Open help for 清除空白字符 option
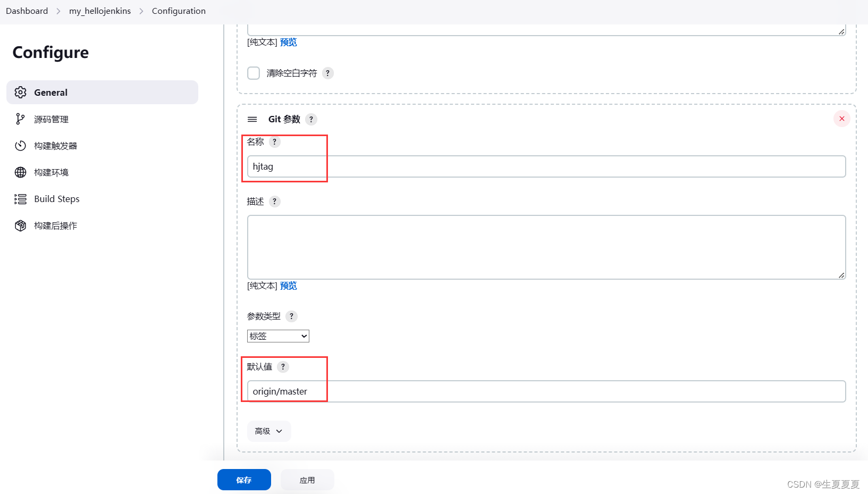868x494 pixels. click(328, 73)
